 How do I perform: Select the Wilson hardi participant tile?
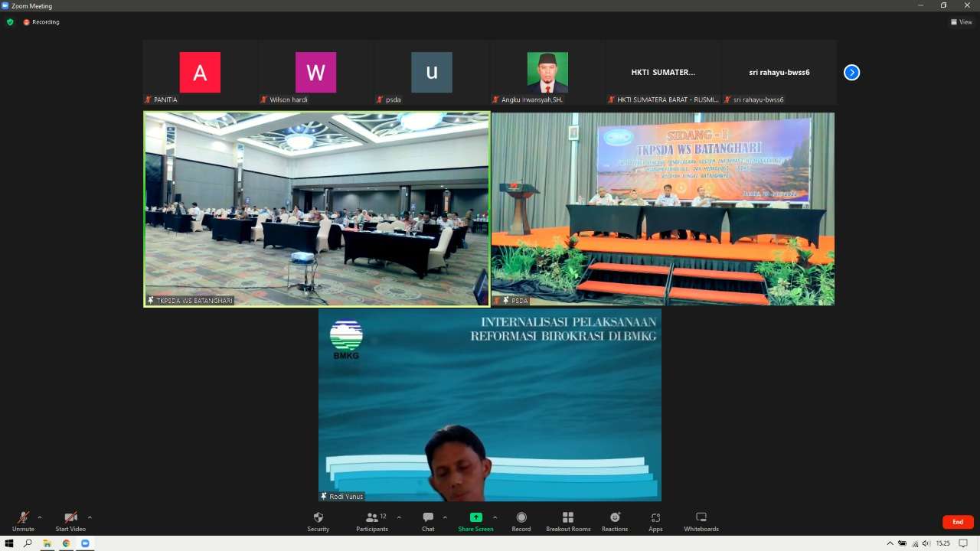coord(315,73)
